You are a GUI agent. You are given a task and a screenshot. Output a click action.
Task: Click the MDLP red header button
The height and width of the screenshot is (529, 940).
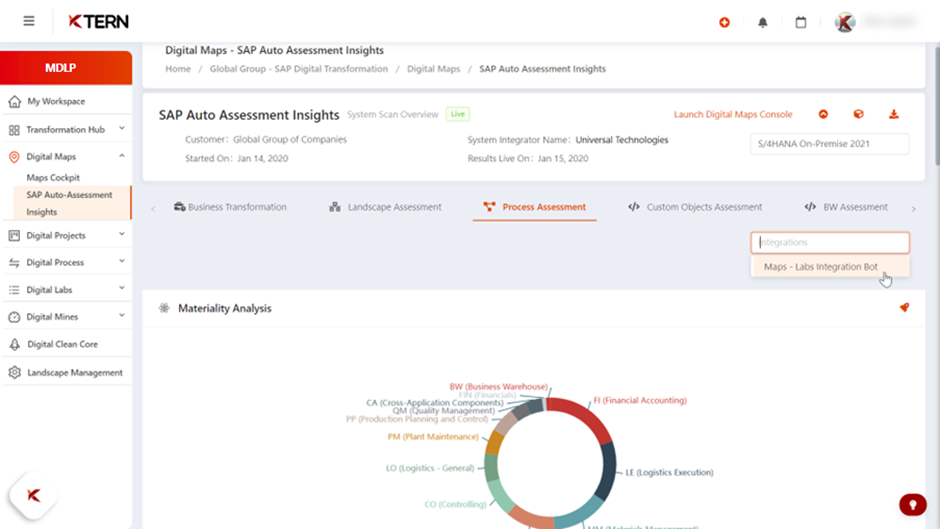(x=66, y=68)
